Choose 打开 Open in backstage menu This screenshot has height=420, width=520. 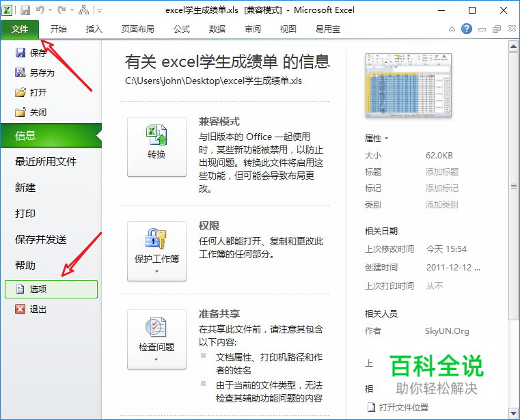coord(31,92)
